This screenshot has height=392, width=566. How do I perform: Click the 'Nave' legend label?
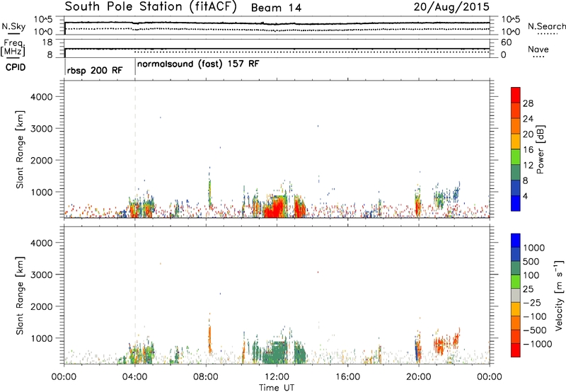click(538, 50)
